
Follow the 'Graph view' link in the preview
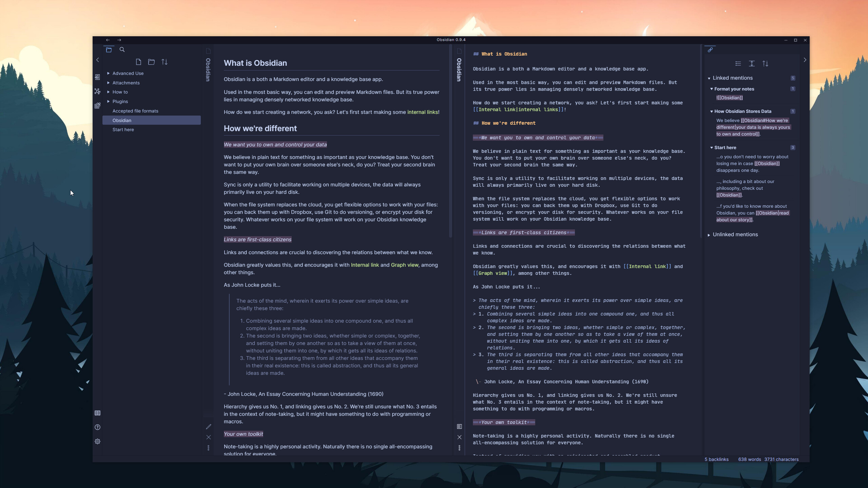tap(404, 265)
